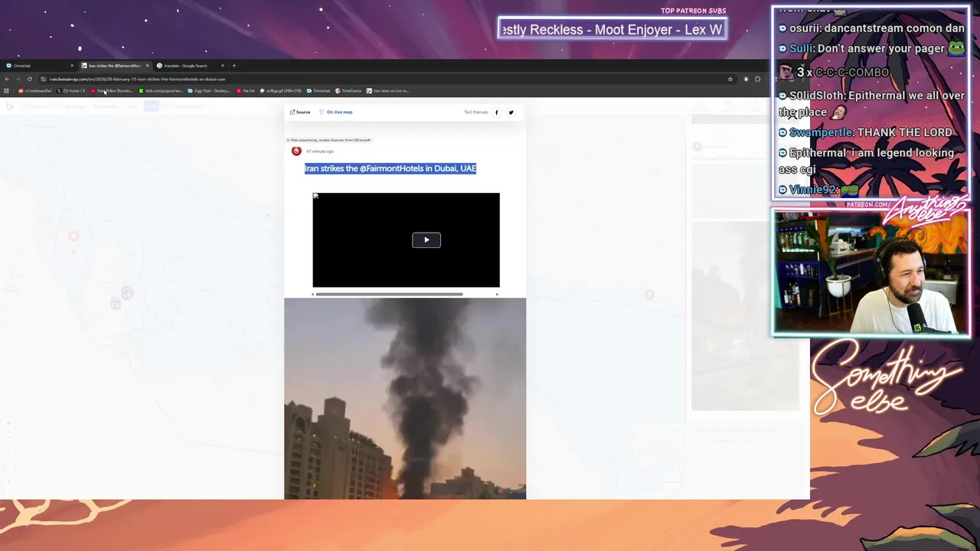The height and width of the screenshot is (551, 980).
Task: Click Hide advertising, enable features link
Action: 328,140
